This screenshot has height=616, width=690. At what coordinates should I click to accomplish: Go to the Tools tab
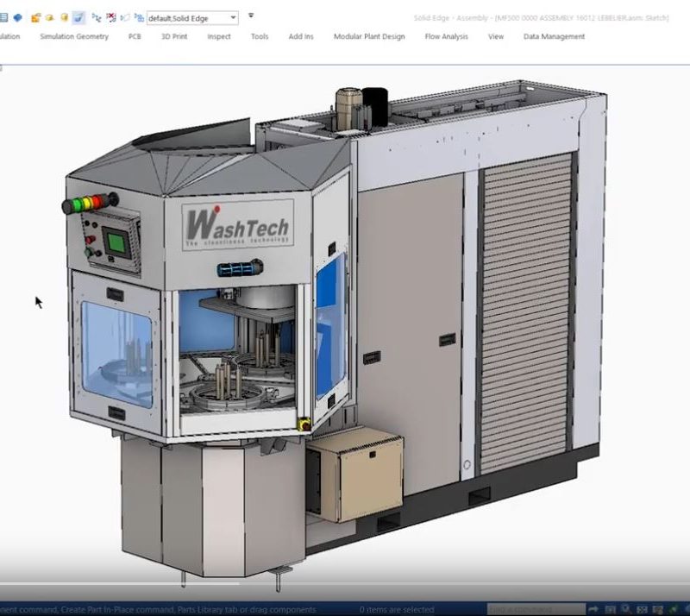click(260, 36)
